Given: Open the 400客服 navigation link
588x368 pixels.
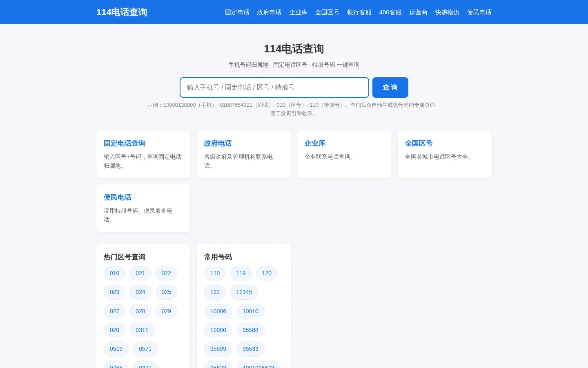Looking at the screenshot, I should tap(390, 12).
